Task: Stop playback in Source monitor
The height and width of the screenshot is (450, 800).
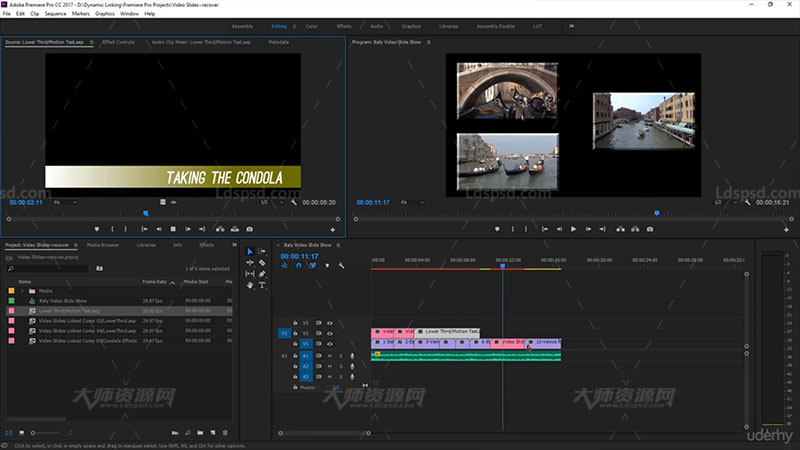Action: click(x=173, y=230)
